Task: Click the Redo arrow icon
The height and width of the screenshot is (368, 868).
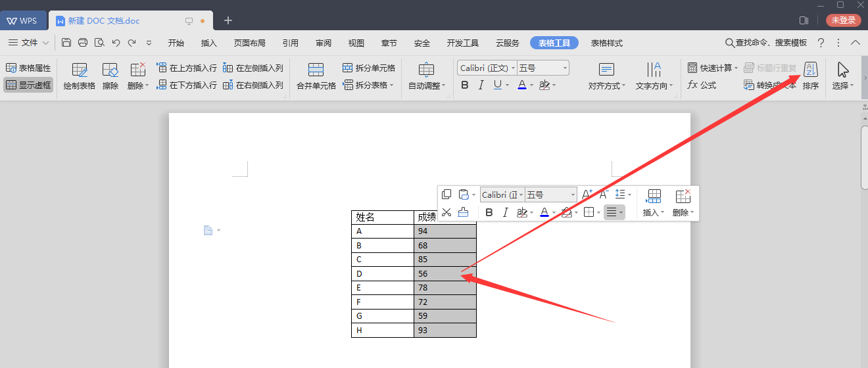Action: click(x=132, y=43)
